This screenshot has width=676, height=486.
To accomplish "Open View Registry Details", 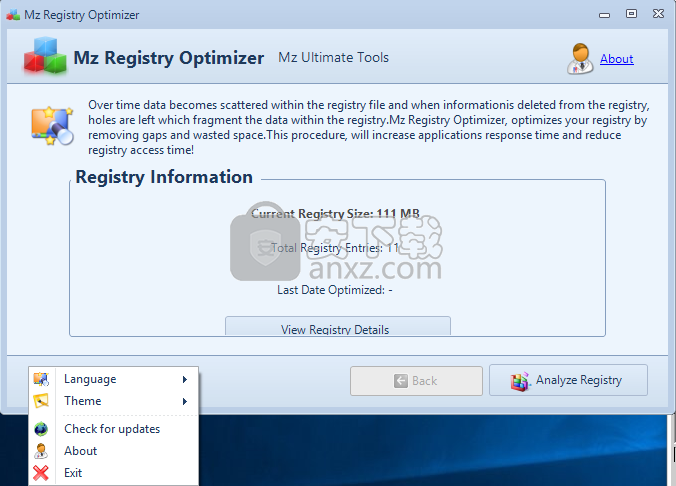I will [338, 326].
